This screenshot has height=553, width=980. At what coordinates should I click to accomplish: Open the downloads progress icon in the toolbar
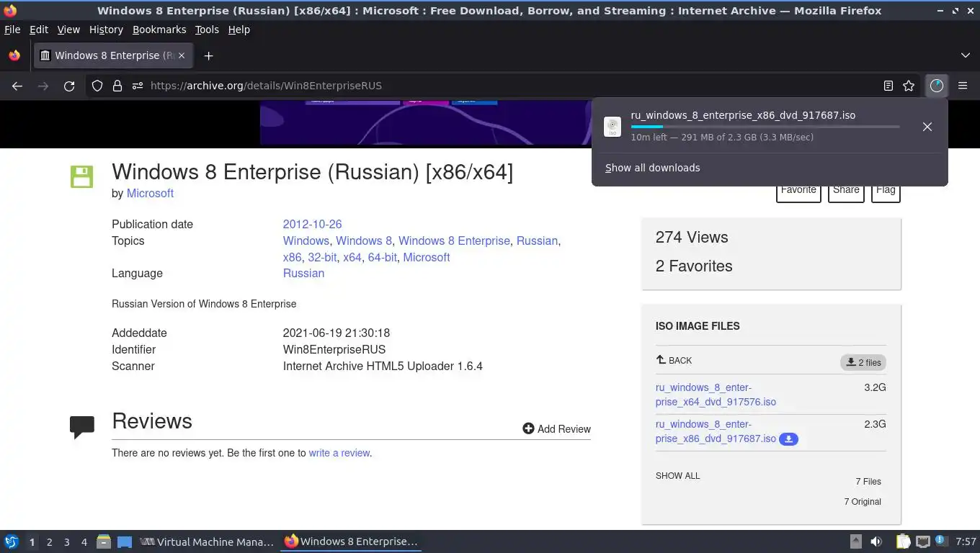point(936,86)
